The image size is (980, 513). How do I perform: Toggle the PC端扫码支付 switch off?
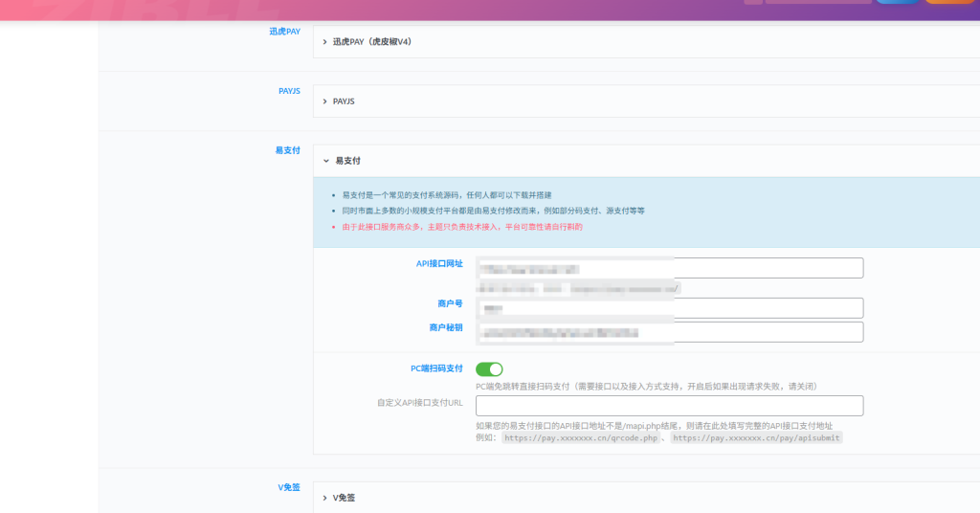click(489, 369)
